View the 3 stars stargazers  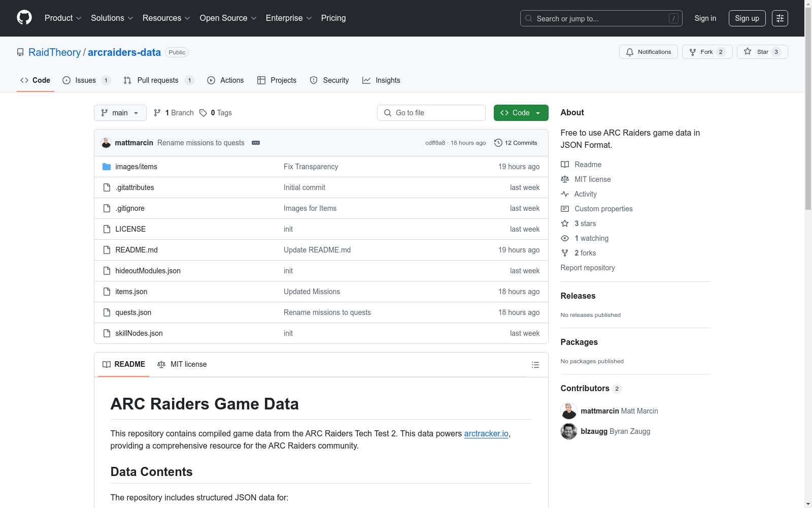pos(585,224)
